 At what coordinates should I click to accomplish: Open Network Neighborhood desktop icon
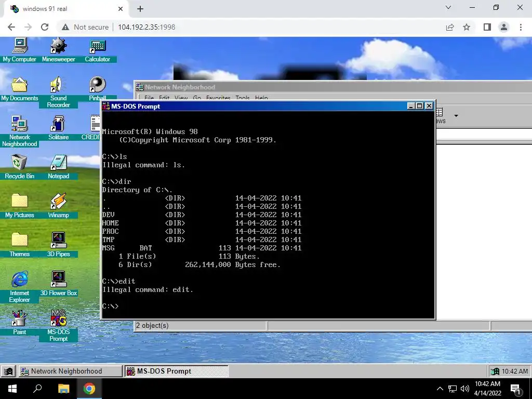(x=19, y=130)
